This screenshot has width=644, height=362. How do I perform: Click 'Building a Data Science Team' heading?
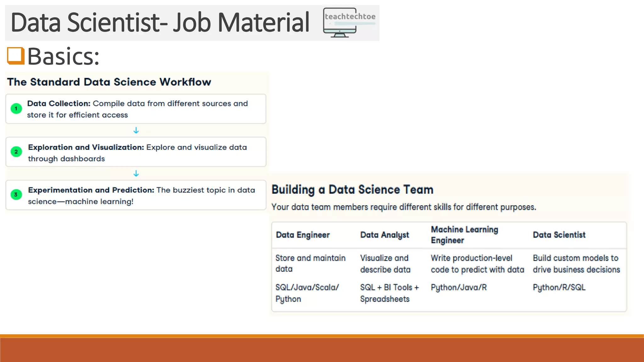pyautogui.click(x=353, y=190)
